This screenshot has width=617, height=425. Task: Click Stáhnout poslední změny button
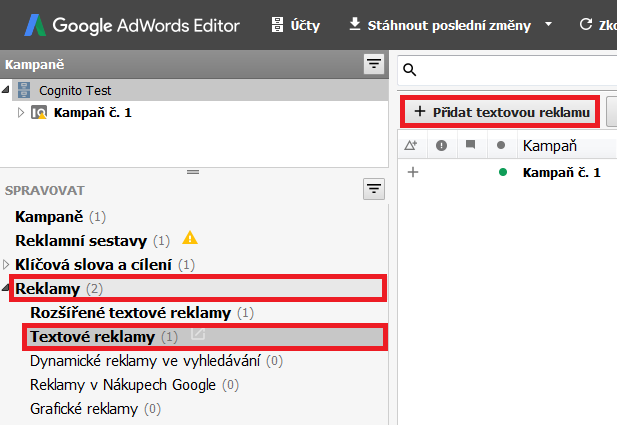pyautogui.click(x=440, y=25)
